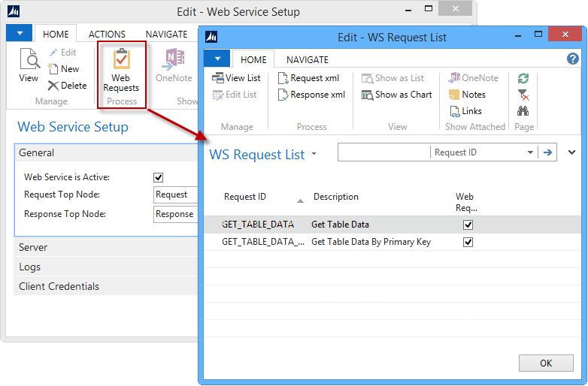
Task: Open NAVIGATE tab in Web Service Setup window
Action: coord(166,34)
